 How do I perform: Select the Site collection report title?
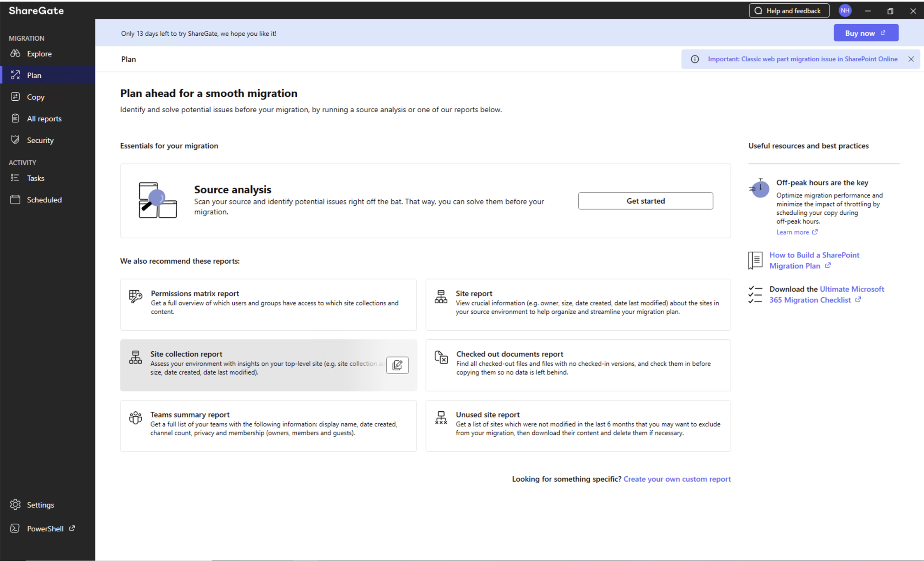[186, 354]
